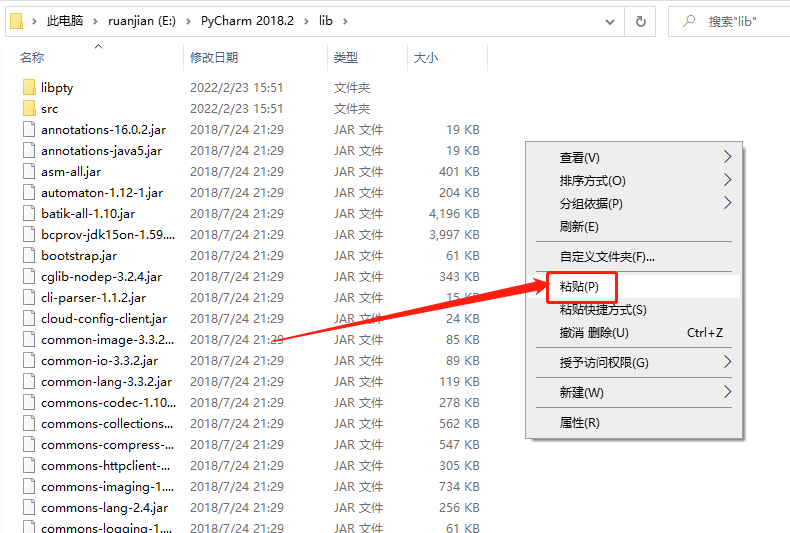Select ruanjian (E:) in the breadcrumb path
The height and width of the screenshot is (533, 790).
pos(142,21)
